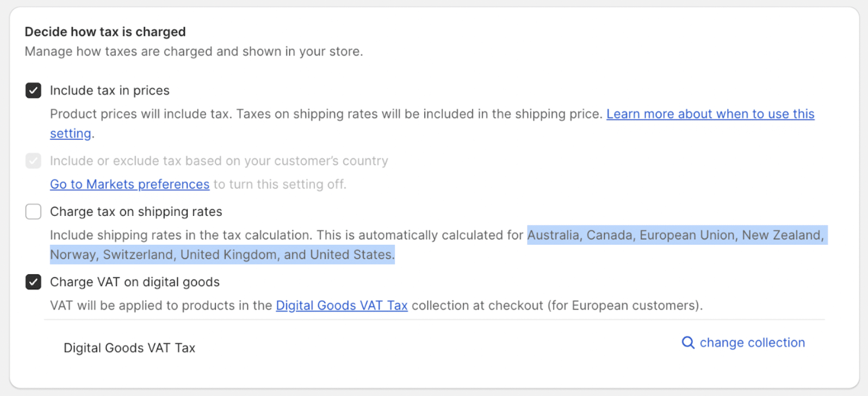Select the Include tax in prices label text
This screenshot has width=868, height=396.
click(109, 90)
